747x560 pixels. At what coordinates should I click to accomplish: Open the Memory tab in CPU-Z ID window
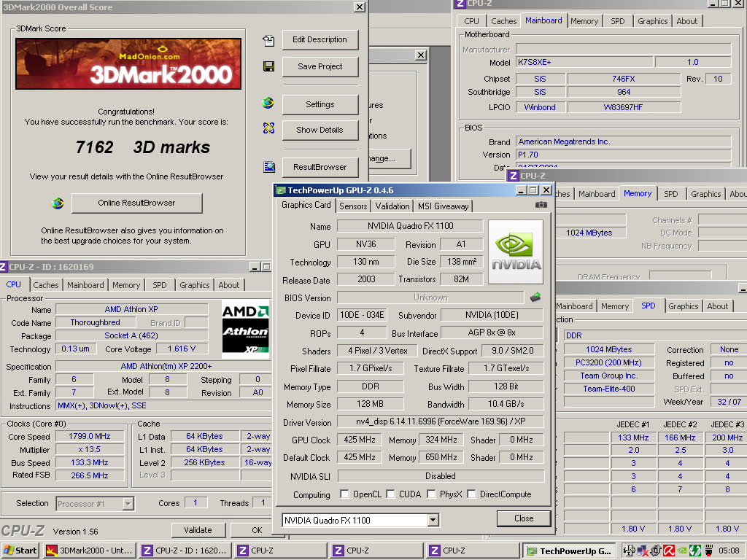pos(126,285)
